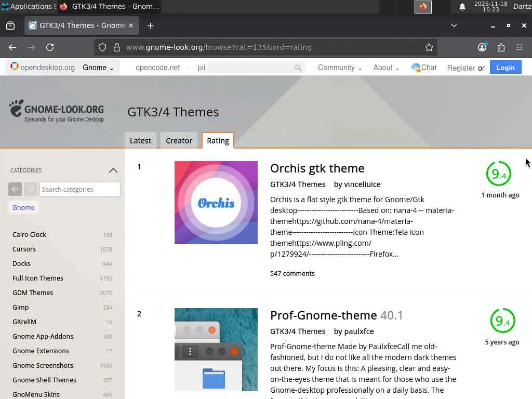
Task: Open the extensions puzzle icon
Action: coord(501,47)
